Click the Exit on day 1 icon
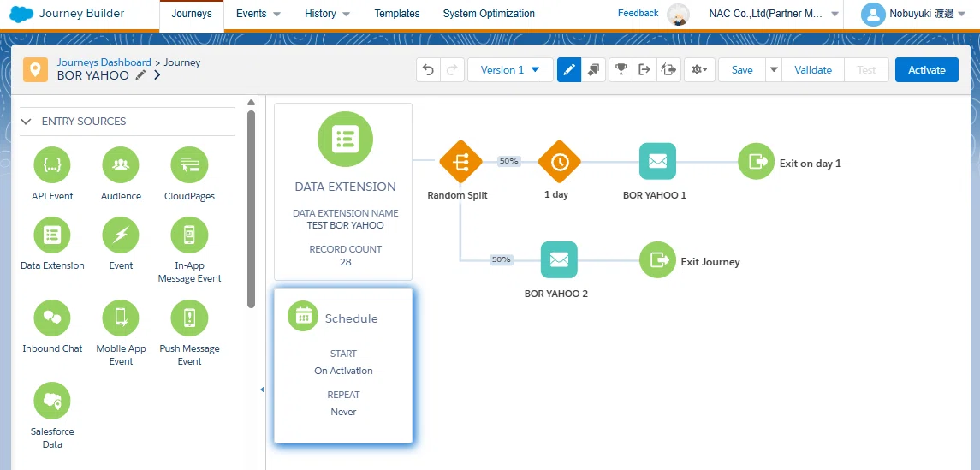 pos(757,161)
